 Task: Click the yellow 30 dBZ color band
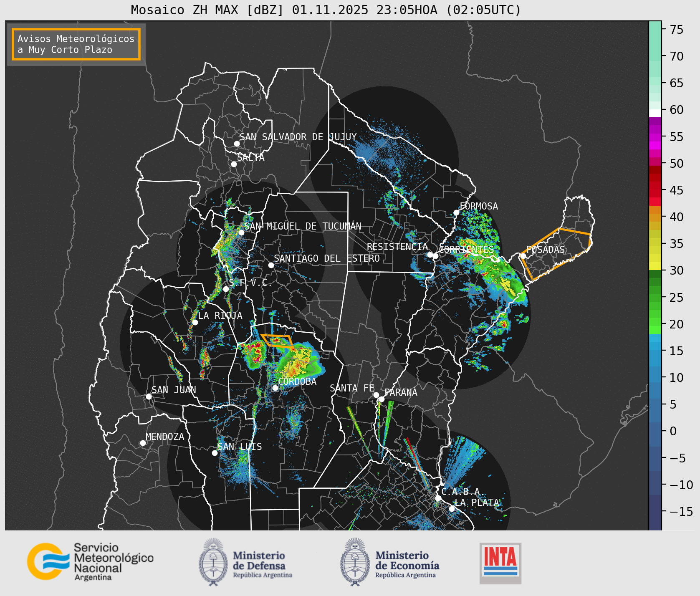(x=655, y=266)
